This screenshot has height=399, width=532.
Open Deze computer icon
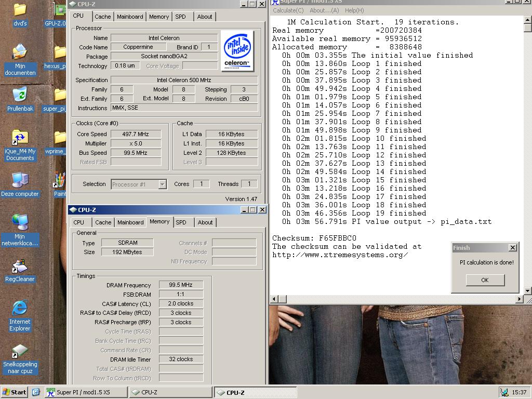pyautogui.click(x=20, y=180)
